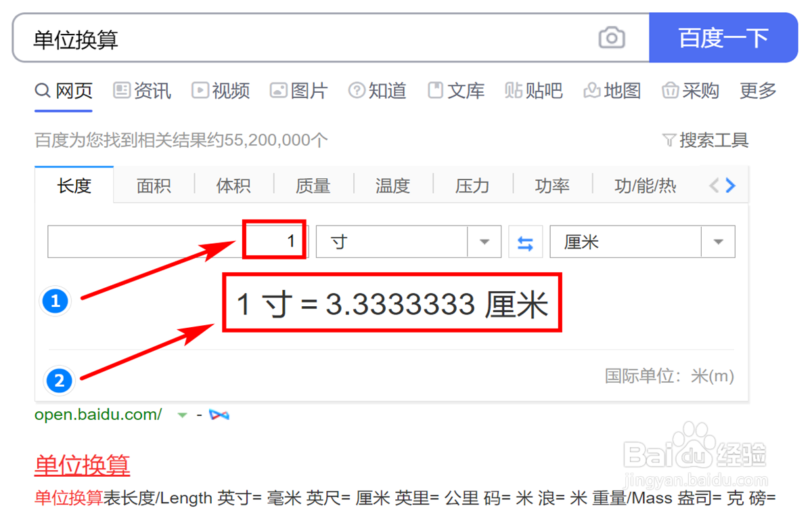Click the value input field showing 1

178,241
